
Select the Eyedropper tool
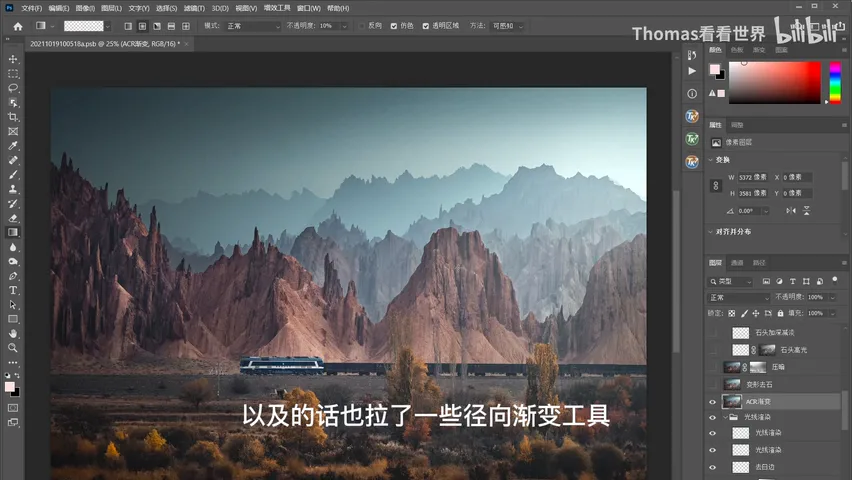(x=13, y=146)
